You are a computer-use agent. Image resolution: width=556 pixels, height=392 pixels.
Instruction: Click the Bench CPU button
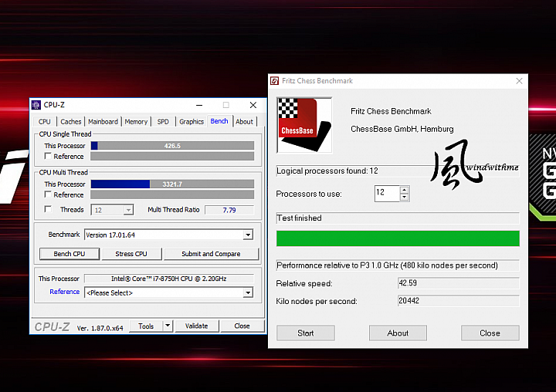pos(69,254)
